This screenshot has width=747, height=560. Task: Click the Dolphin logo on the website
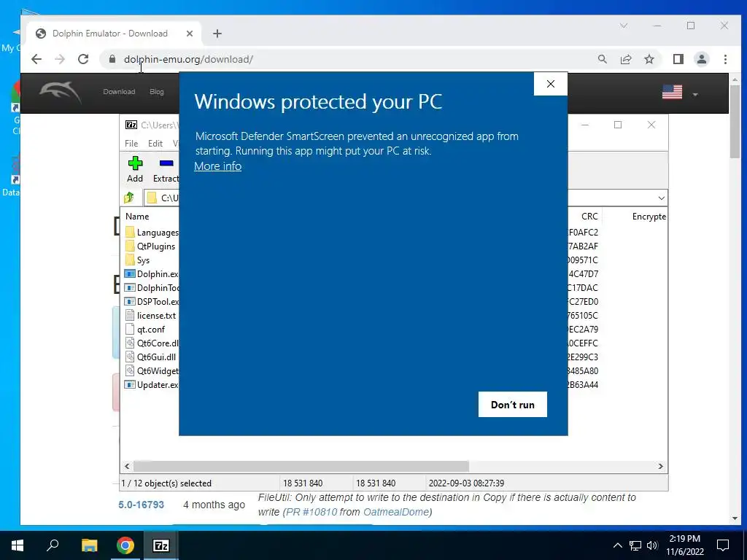(61, 92)
